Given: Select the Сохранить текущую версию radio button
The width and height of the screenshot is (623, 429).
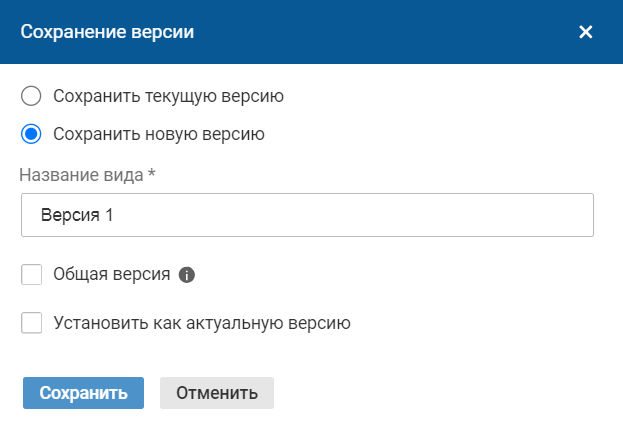Looking at the screenshot, I should (31, 96).
